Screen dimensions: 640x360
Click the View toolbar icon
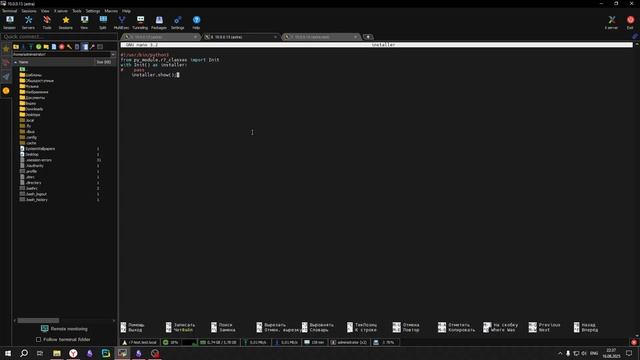click(84, 22)
